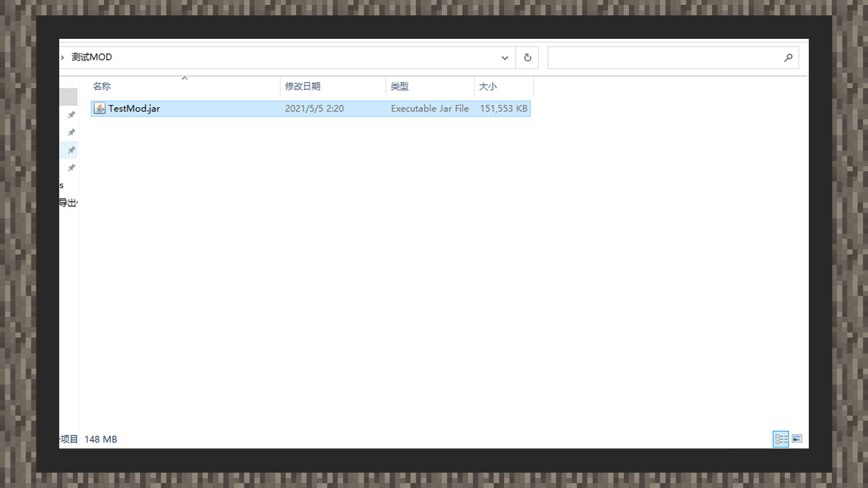The width and height of the screenshot is (868, 488).
Task: Sort files by 修改日期 column
Action: click(302, 86)
